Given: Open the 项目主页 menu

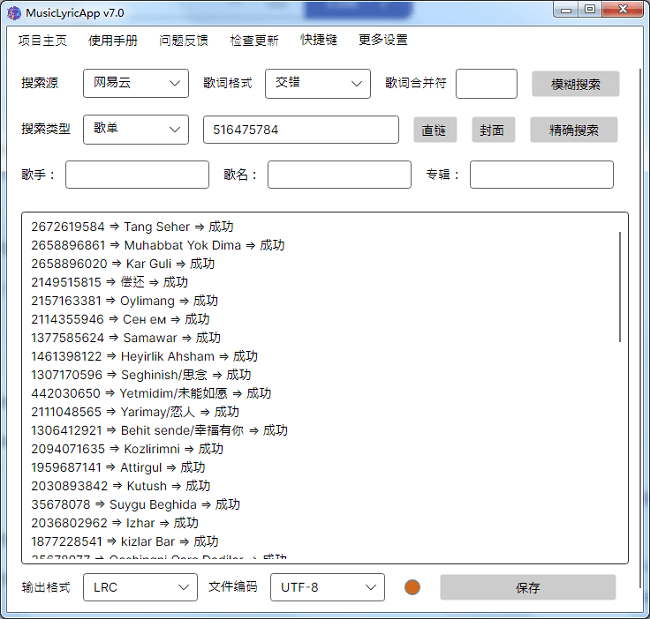Looking at the screenshot, I should 42,40.
